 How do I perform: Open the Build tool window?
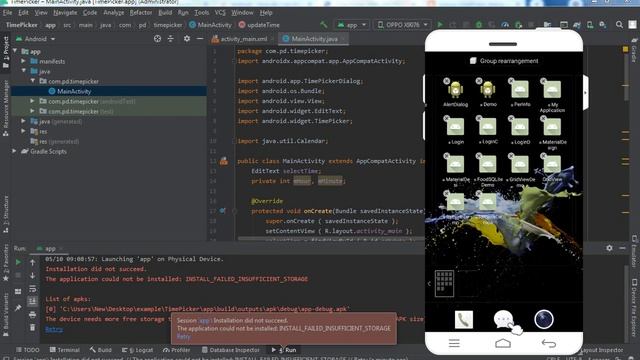100,350
